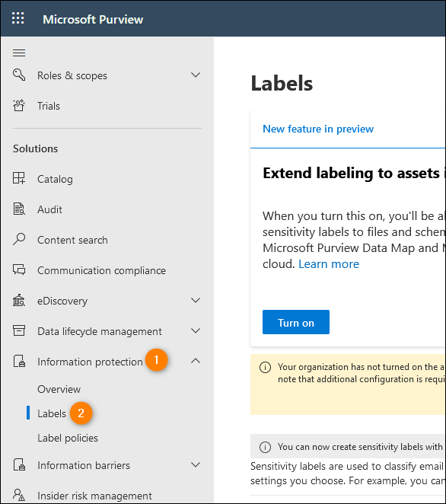Screen dimensions: 446x504
Task: Collapse the navigation pane with the hamburger icon
Action: point(19,53)
